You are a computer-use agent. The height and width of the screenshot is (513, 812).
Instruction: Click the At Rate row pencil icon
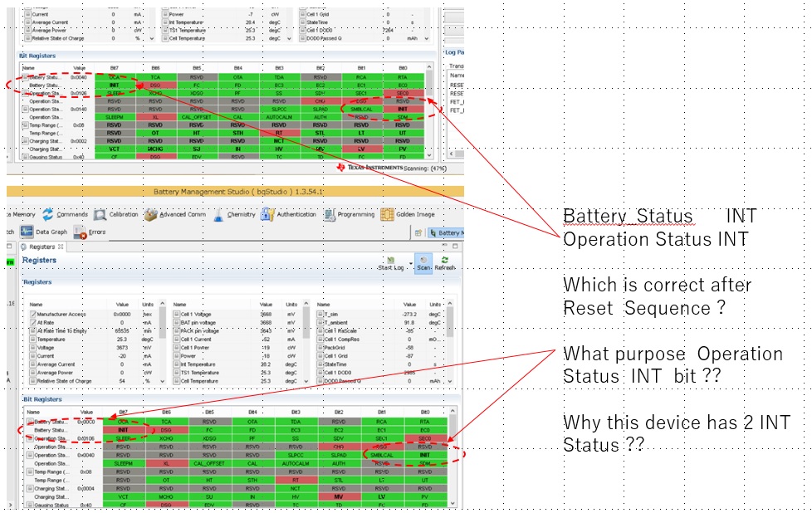click(32, 323)
